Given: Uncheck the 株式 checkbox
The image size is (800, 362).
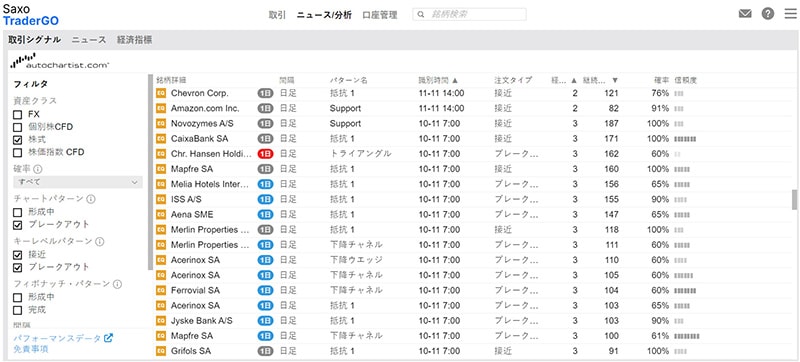Looking at the screenshot, I should coord(18,140).
